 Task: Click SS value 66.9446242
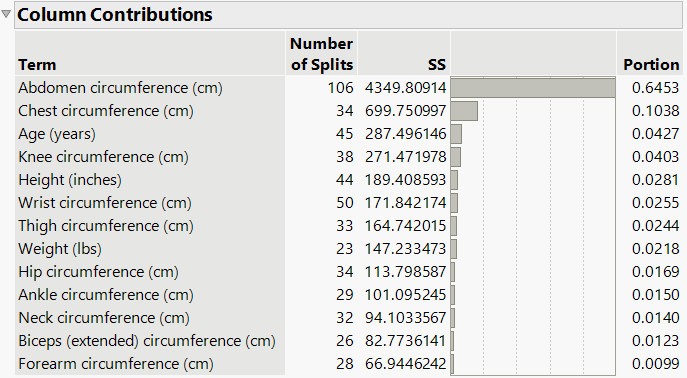coord(405,364)
